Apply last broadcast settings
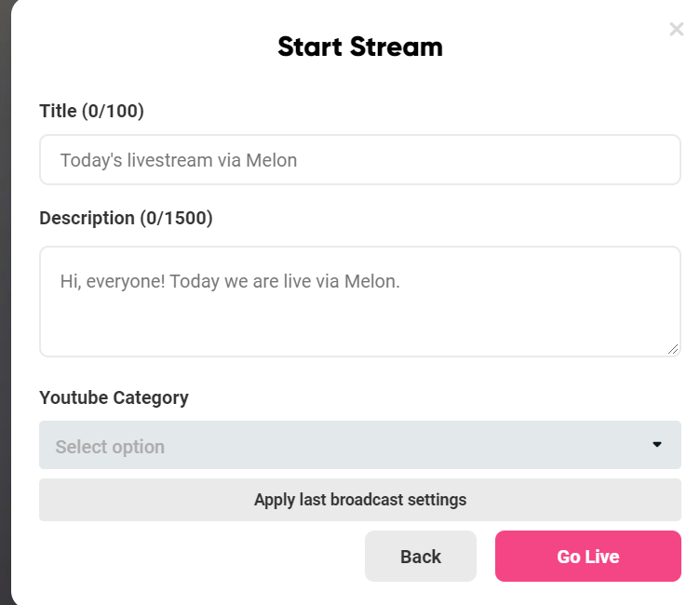700x605 pixels. [x=359, y=500]
